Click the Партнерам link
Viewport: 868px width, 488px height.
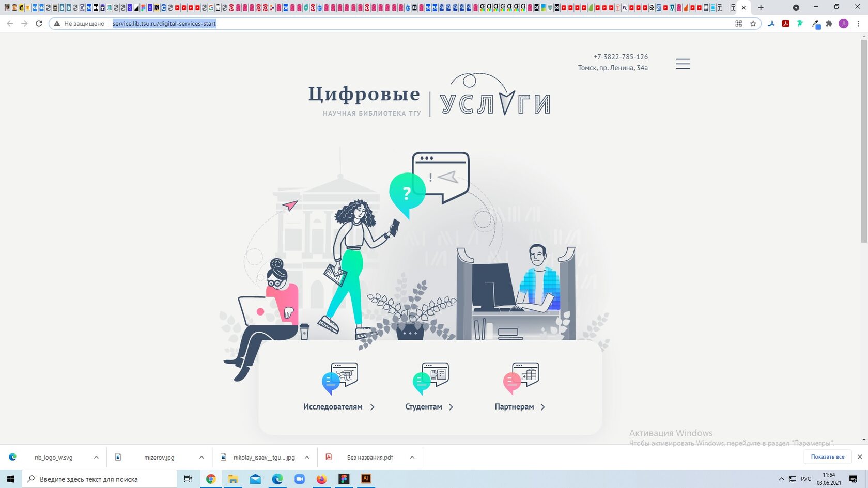point(514,407)
